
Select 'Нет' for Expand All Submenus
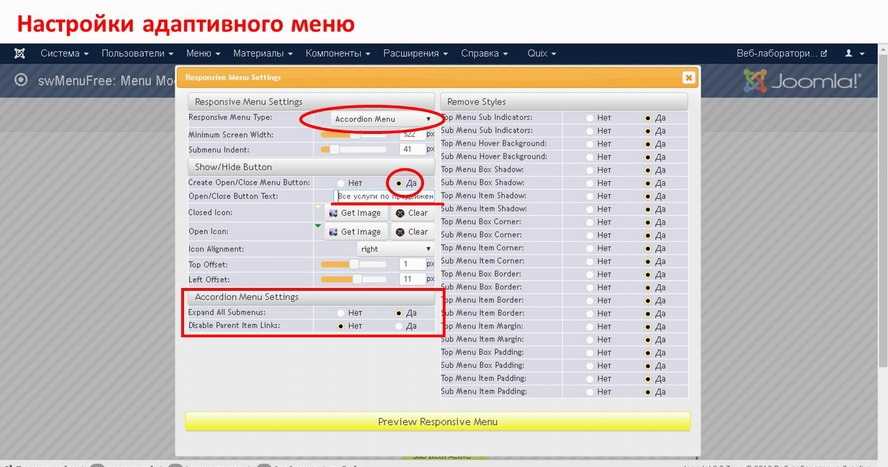pos(342,313)
